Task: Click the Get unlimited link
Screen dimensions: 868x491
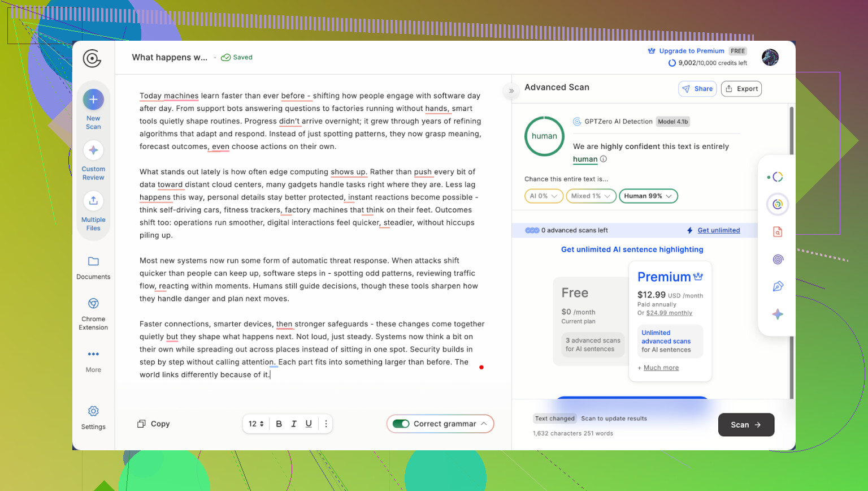Action: click(x=718, y=230)
